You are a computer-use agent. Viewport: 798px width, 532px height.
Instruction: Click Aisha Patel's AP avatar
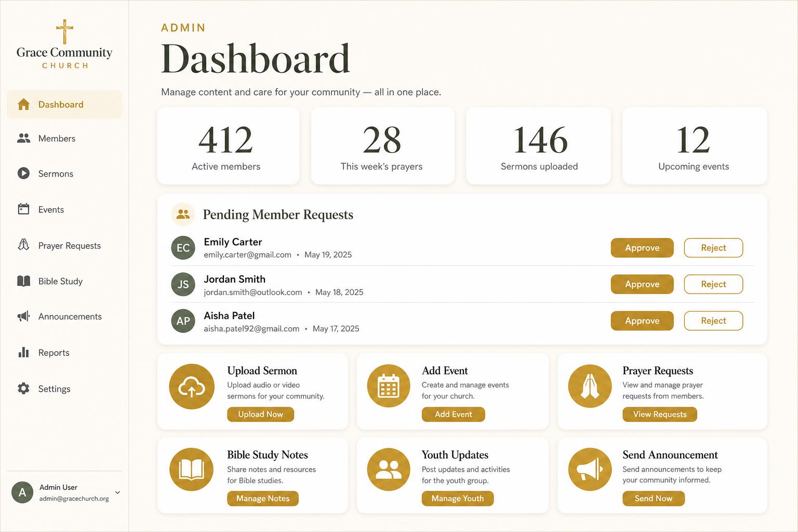(183, 321)
